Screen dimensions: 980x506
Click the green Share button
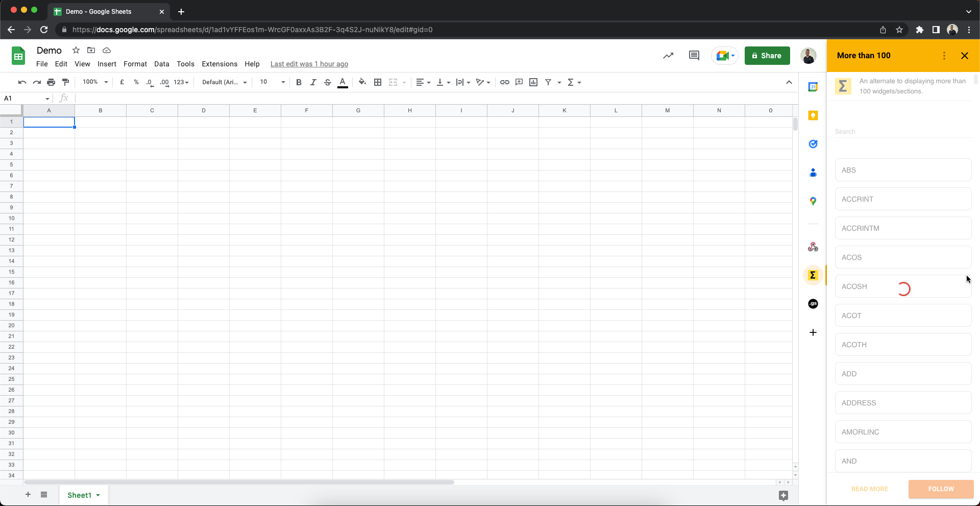(x=767, y=56)
